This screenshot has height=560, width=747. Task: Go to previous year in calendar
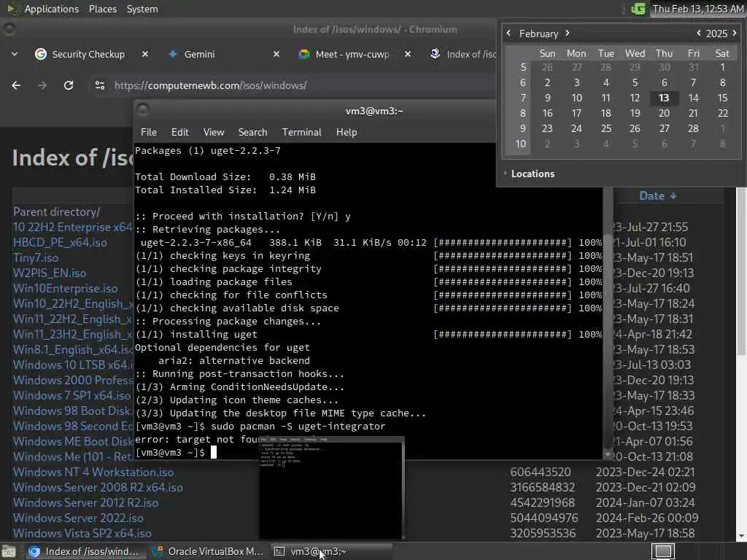click(698, 34)
